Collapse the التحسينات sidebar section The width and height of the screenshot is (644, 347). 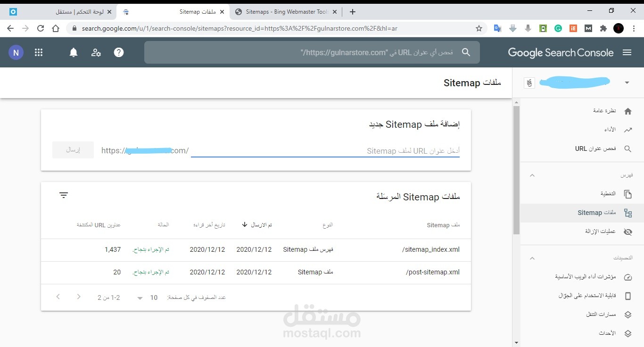(532, 258)
